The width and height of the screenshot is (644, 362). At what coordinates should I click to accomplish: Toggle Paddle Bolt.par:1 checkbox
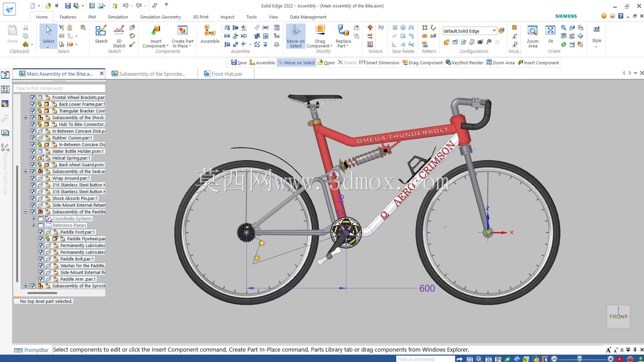41,259
